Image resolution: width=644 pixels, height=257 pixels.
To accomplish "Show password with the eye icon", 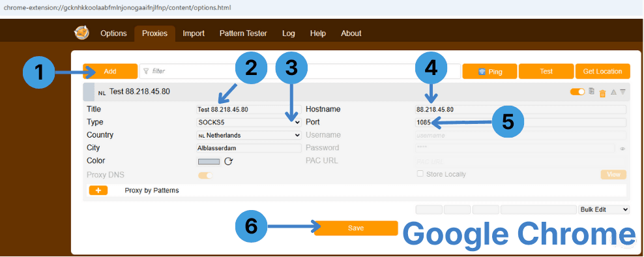I will (622, 149).
